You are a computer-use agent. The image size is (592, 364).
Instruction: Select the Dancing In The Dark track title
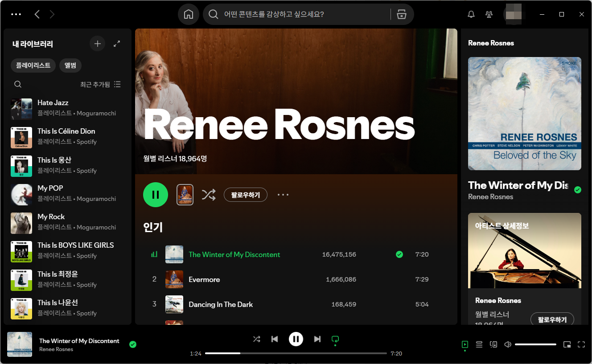(x=221, y=304)
